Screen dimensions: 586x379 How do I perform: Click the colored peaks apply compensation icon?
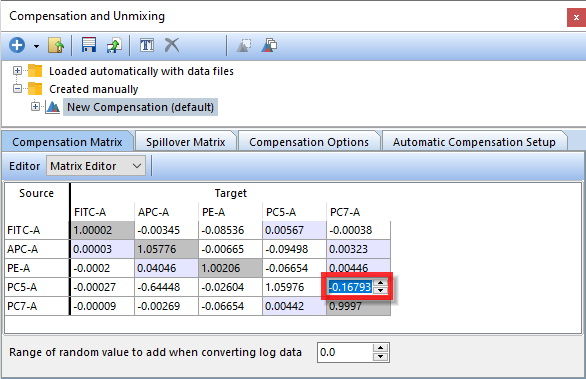point(269,46)
